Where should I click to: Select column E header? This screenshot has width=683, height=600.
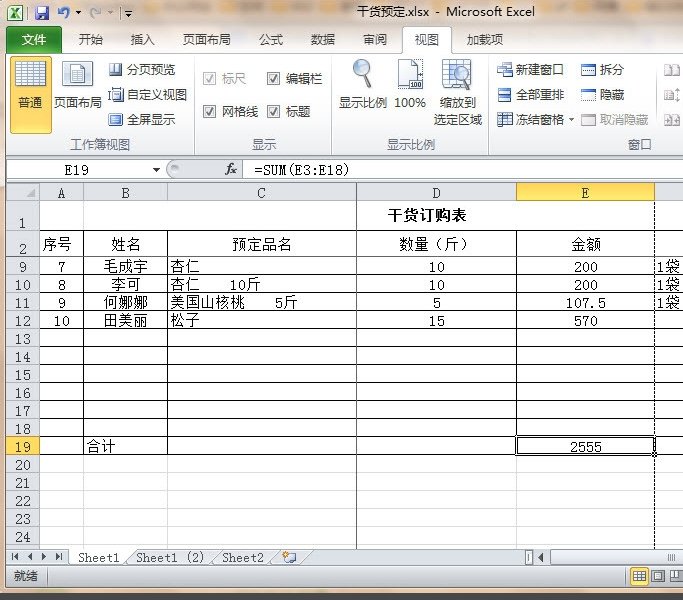point(585,193)
